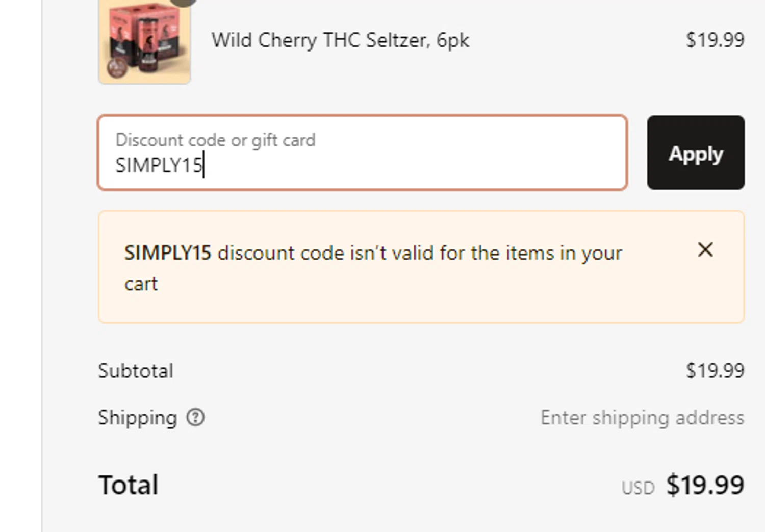Viewport: 765px width, 532px height.
Task: Click the Enter shipping address text
Action: 642,418
